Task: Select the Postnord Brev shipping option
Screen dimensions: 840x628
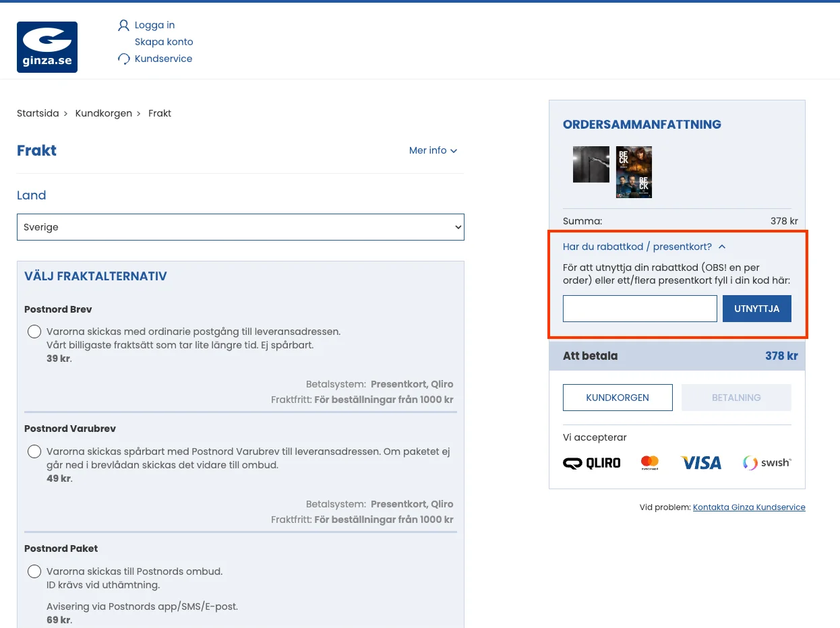Action: click(x=34, y=332)
